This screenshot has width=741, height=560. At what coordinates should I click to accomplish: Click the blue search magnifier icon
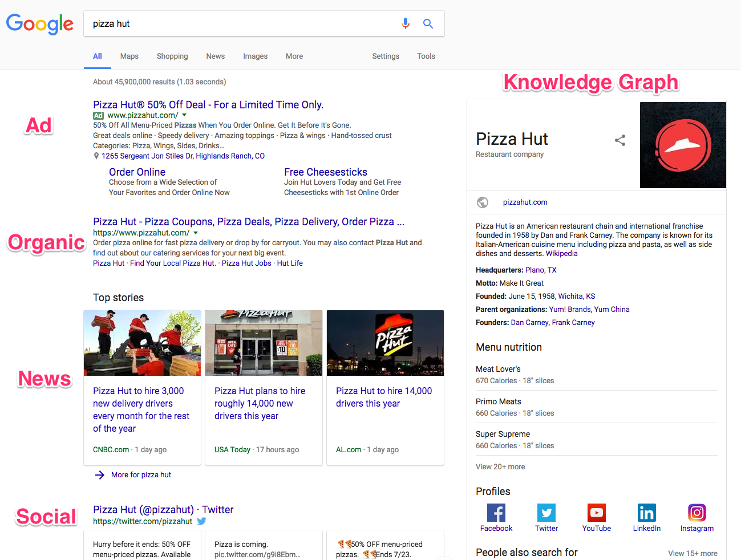(428, 23)
